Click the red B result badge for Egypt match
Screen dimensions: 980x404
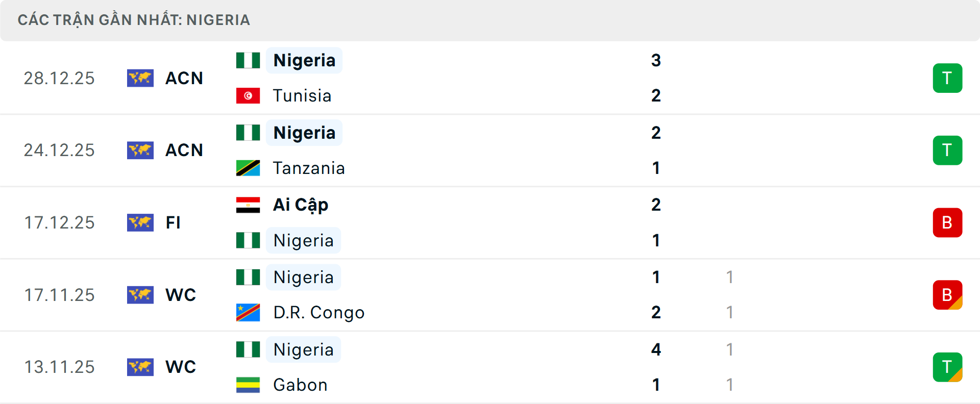[x=948, y=222]
